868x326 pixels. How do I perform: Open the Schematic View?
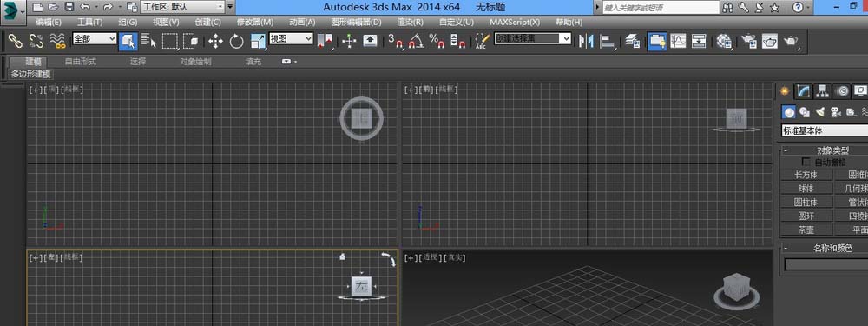(699, 41)
